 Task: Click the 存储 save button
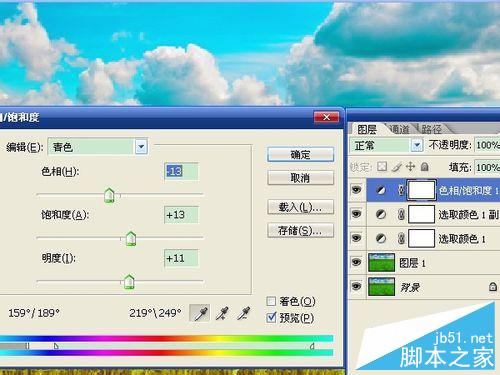300,230
